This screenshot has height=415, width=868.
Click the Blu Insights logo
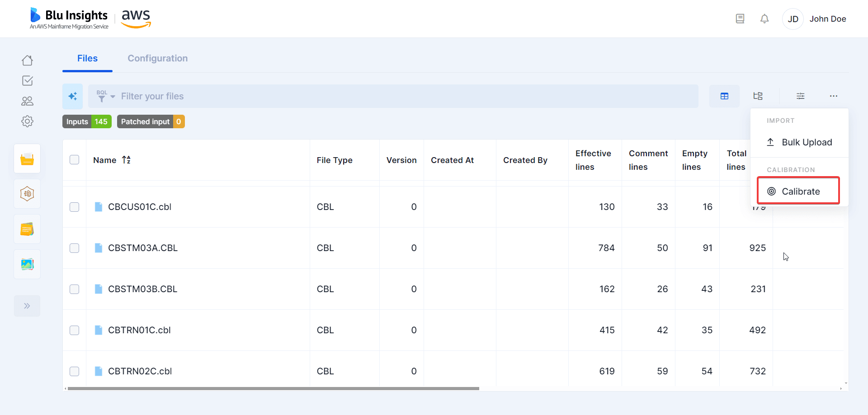click(69, 19)
